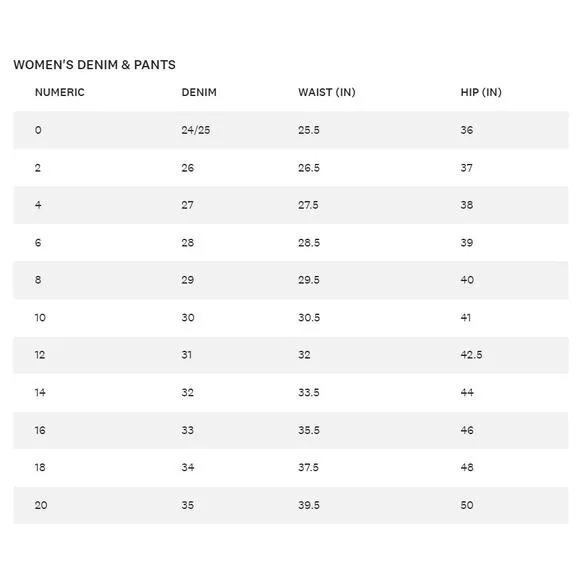The height and width of the screenshot is (580, 580).
Task: Click waist value 27.5
Action: [308, 205]
